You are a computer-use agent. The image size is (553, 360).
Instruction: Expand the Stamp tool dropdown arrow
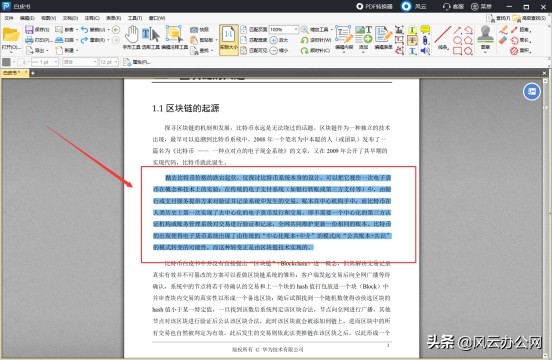click(x=485, y=52)
